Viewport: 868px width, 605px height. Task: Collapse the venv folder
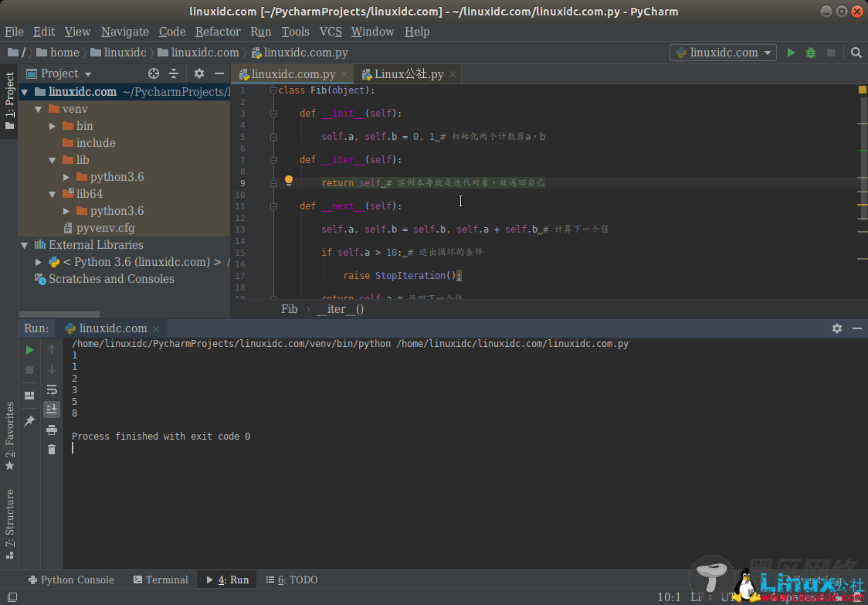38,109
